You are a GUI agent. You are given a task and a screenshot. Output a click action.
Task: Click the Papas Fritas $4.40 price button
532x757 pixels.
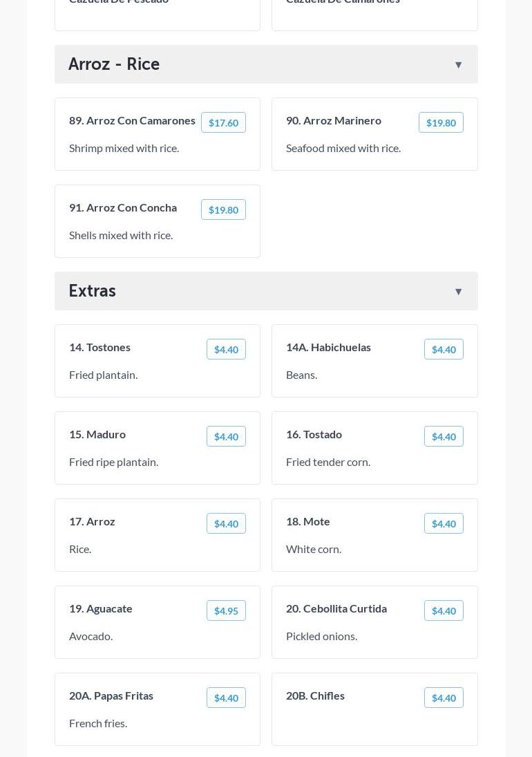(x=226, y=698)
